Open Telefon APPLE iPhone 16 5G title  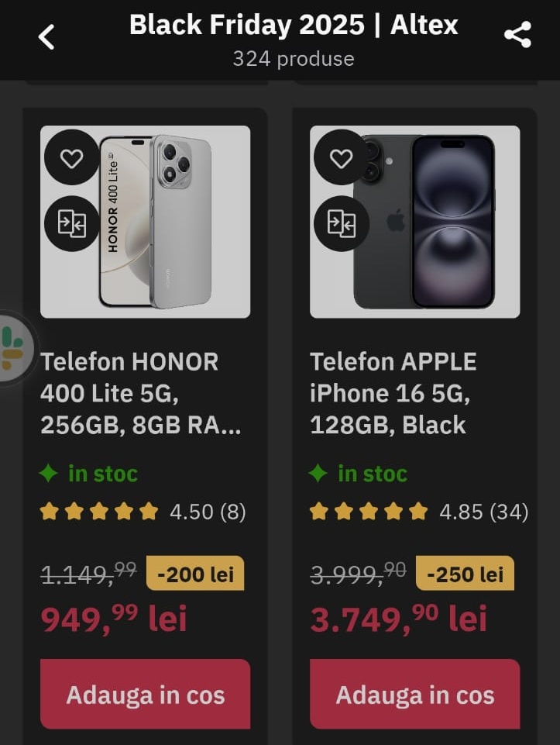coord(393,393)
